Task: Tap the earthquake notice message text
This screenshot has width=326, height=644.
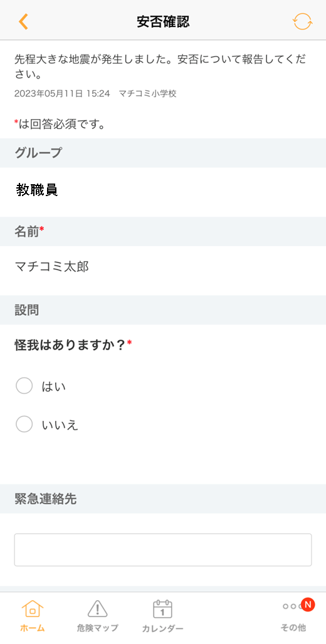Action: point(160,66)
